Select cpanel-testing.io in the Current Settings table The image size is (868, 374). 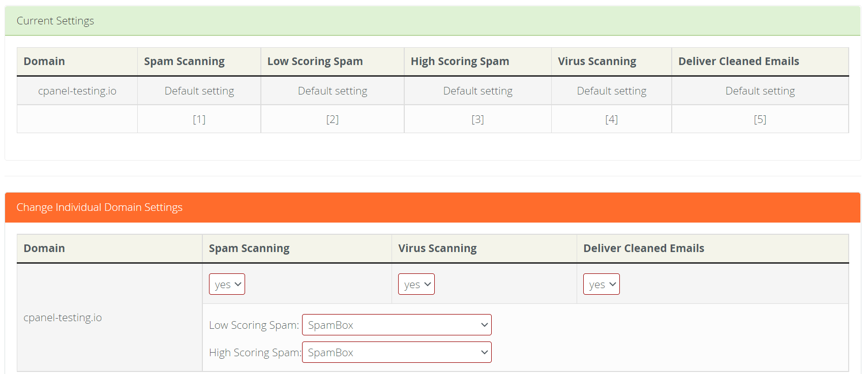click(77, 91)
